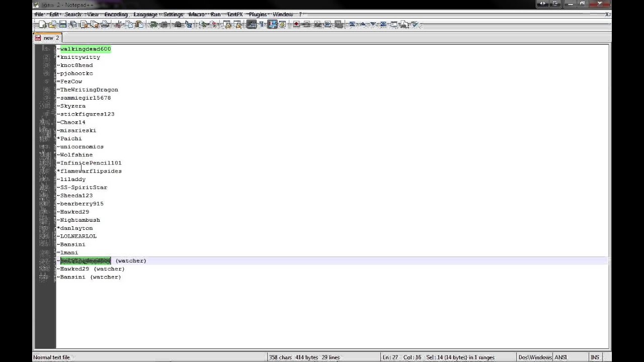Viewport: 644px width, 362px height.
Task: Select the 'new 2' document tab
Action: 47,38
